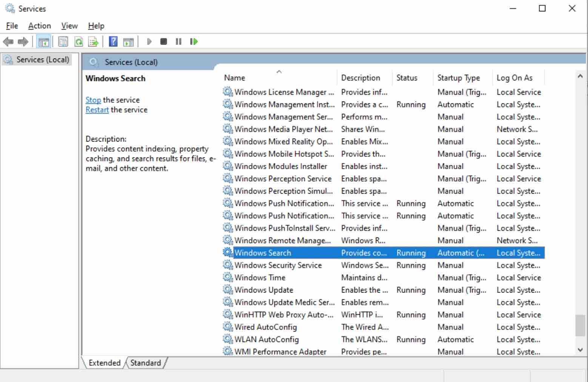
Task: Click Services (Local) header in details pane
Action: pos(131,62)
